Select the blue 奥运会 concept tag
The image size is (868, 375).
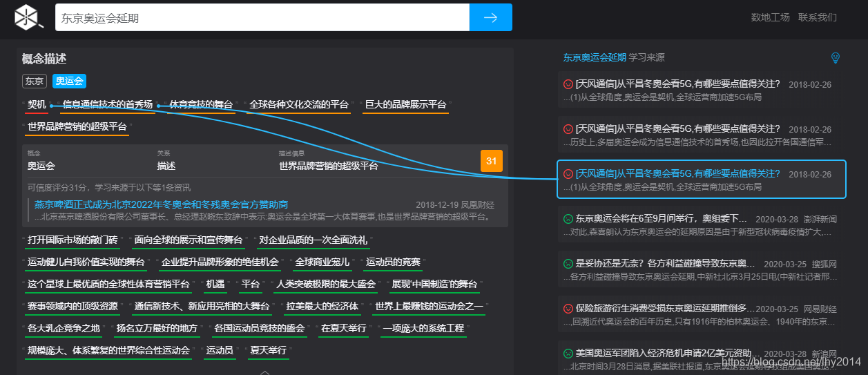click(x=69, y=81)
